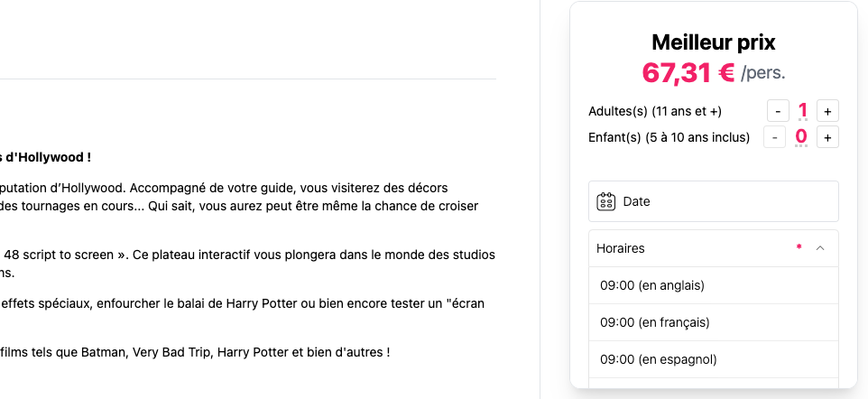Viewport: 868px width, 399px height.
Task: Click the 67,31 € price text
Action: coord(688,72)
